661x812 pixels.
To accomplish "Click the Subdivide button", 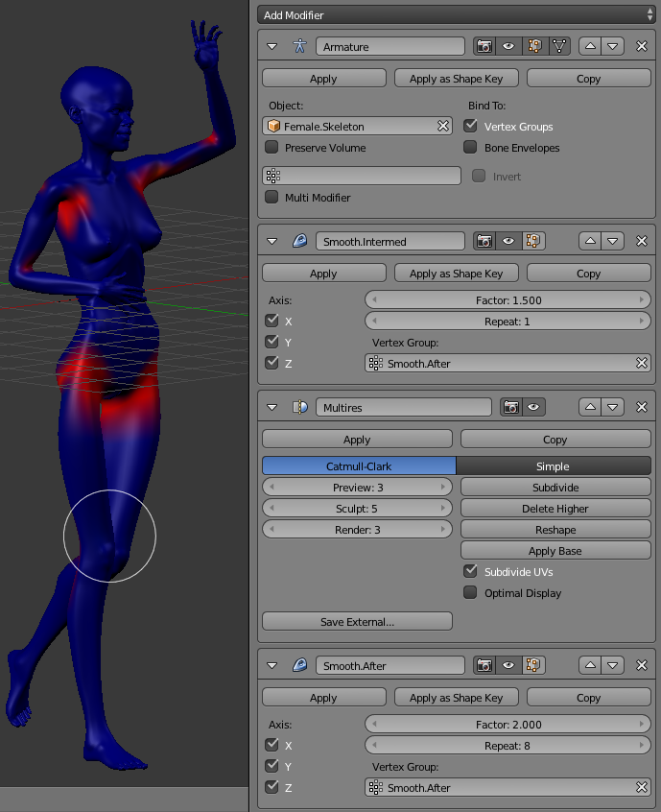I will pyautogui.click(x=555, y=488).
